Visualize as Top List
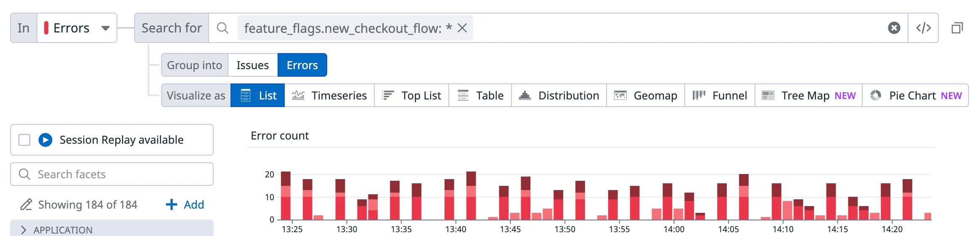This screenshot has height=236, width=980. [411, 96]
